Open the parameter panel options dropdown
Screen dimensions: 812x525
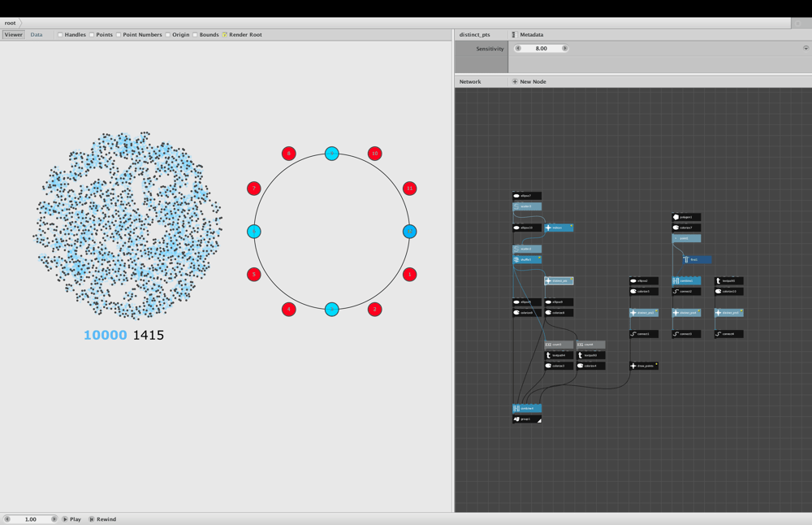pyautogui.click(x=806, y=48)
